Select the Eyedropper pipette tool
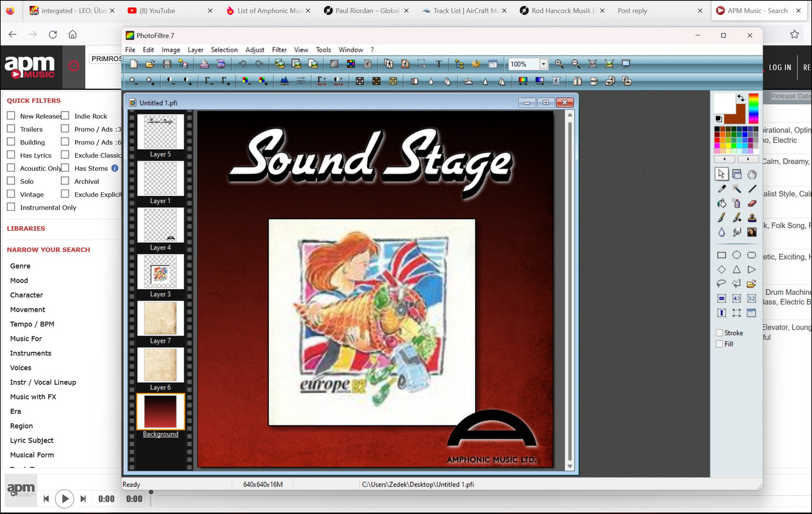This screenshot has width=812, height=514. 721,188
